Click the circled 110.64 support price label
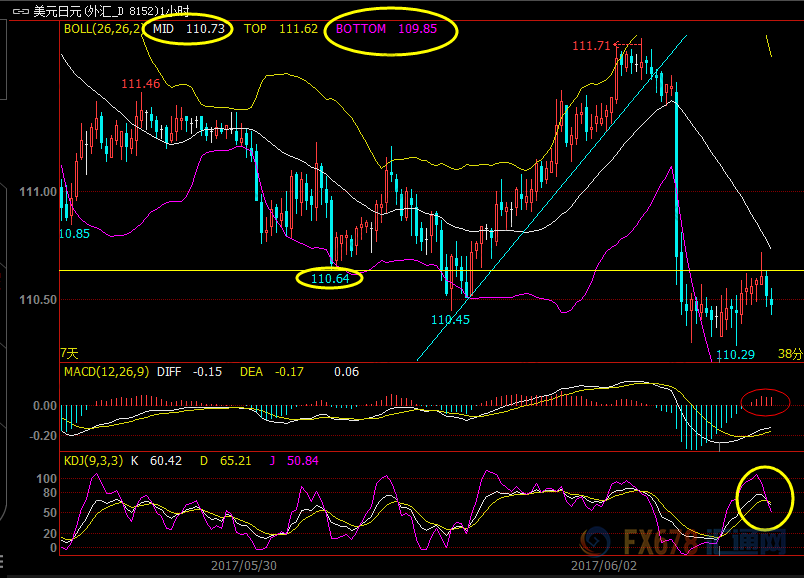Image resolution: width=804 pixels, height=578 pixels. point(330,279)
